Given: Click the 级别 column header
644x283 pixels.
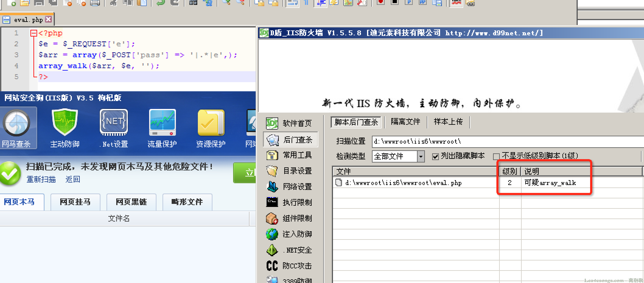Looking at the screenshot, I should (x=510, y=171).
